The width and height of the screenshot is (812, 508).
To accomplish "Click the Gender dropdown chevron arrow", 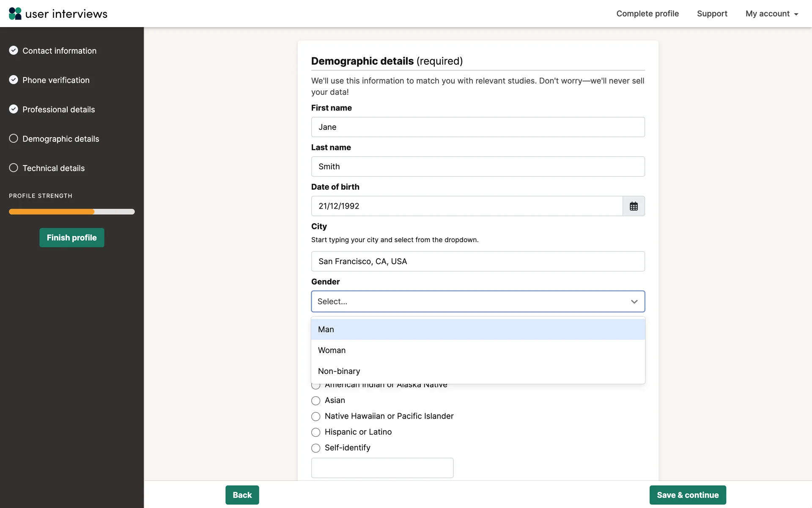I will coord(634,301).
